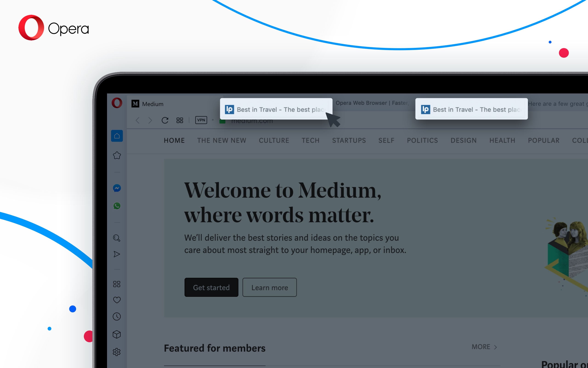Open History clock in sidebar
The width and height of the screenshot is (588, 368).
click(117, 317)
